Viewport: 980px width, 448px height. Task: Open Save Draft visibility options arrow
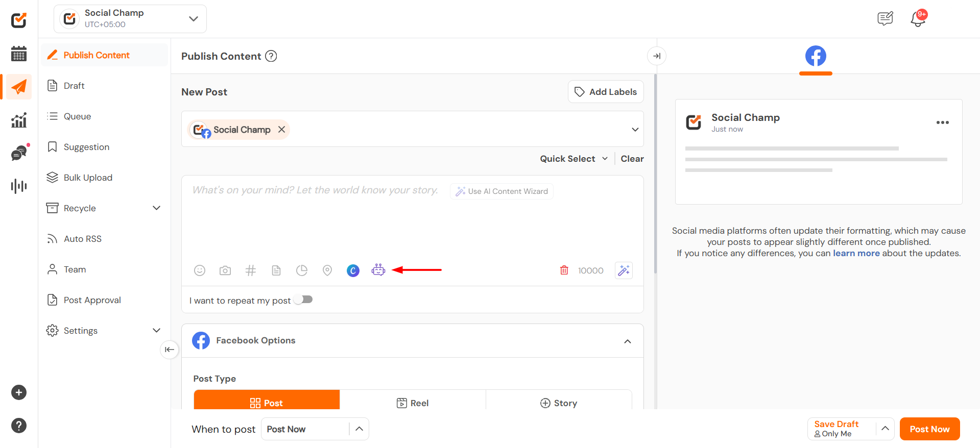[885, 429]
